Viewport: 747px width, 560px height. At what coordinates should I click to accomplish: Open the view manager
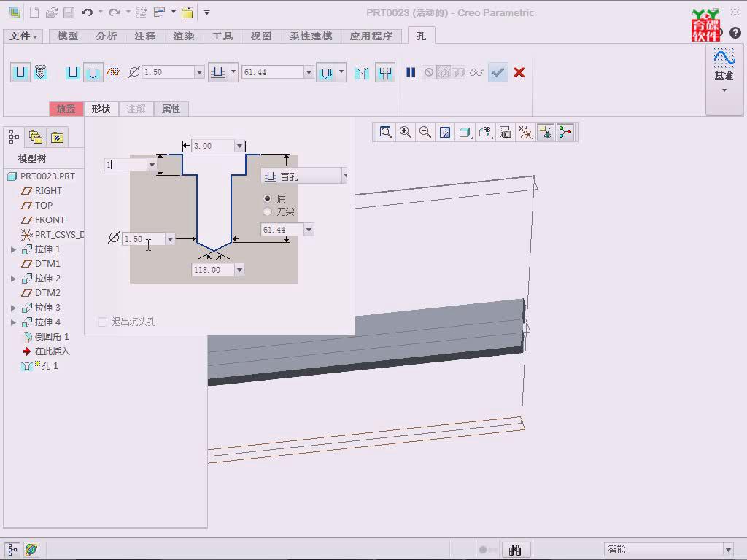(x=506, y=132)
